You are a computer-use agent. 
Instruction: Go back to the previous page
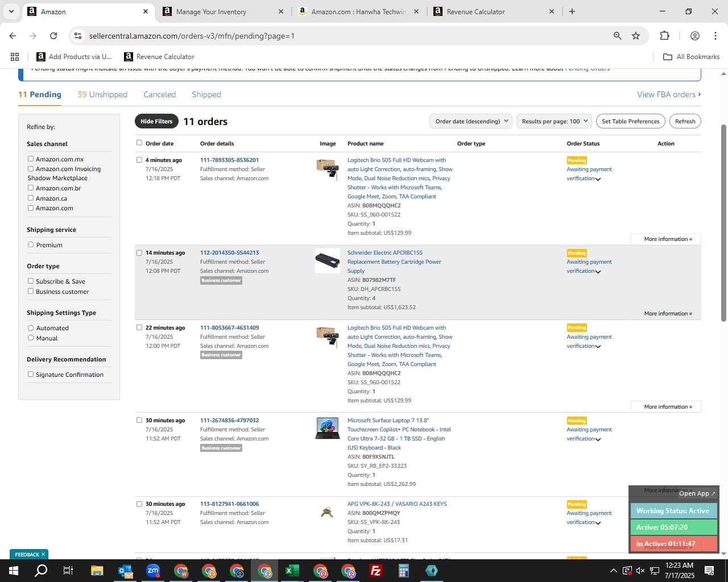(13, 36)
